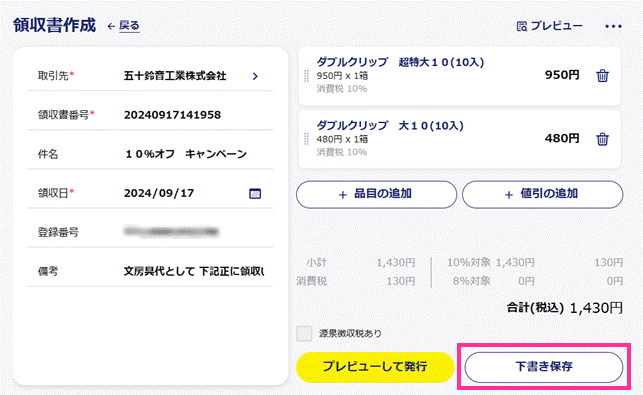Click the drag handle of 超特大 item
Image resolution: width=643 pixels, height=395 pixels.
[x=306, y=76]
